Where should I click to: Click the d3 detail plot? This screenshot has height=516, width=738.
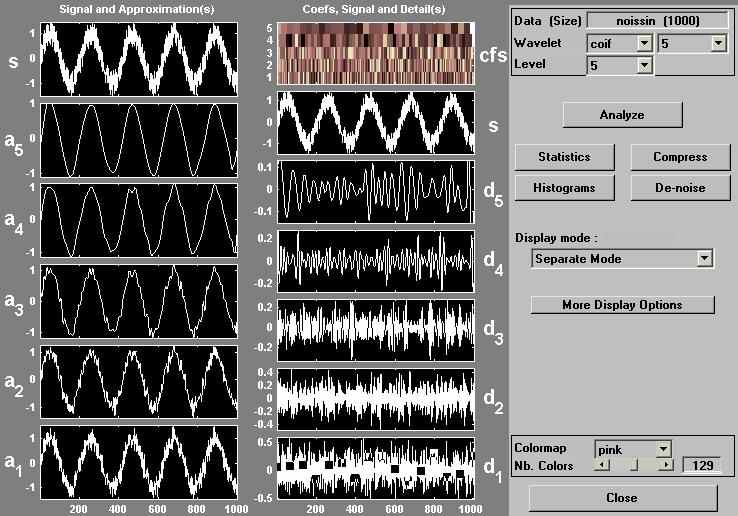point(376,331)
